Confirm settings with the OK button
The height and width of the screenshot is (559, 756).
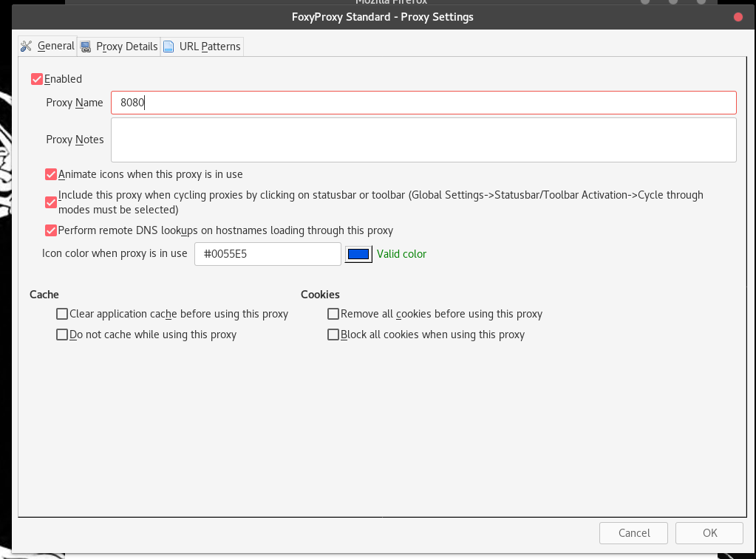click(709, 533)
